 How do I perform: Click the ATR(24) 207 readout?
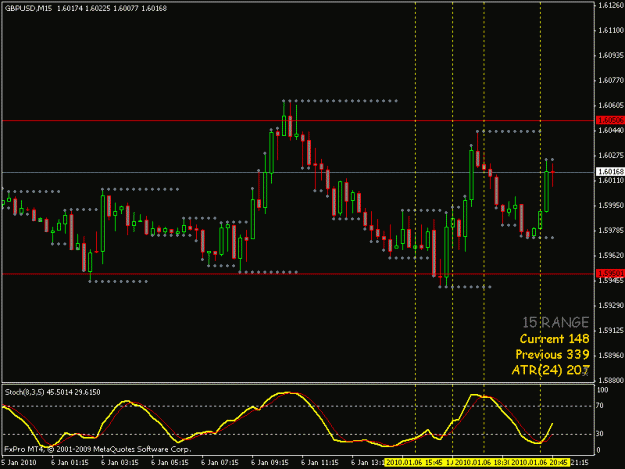tap(550, 370)
